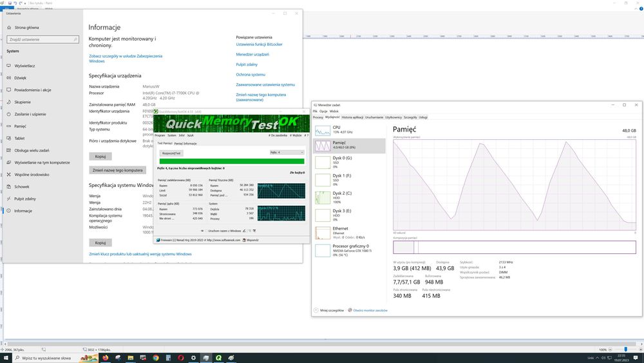Open the Windows Start menu

[6, 358]
